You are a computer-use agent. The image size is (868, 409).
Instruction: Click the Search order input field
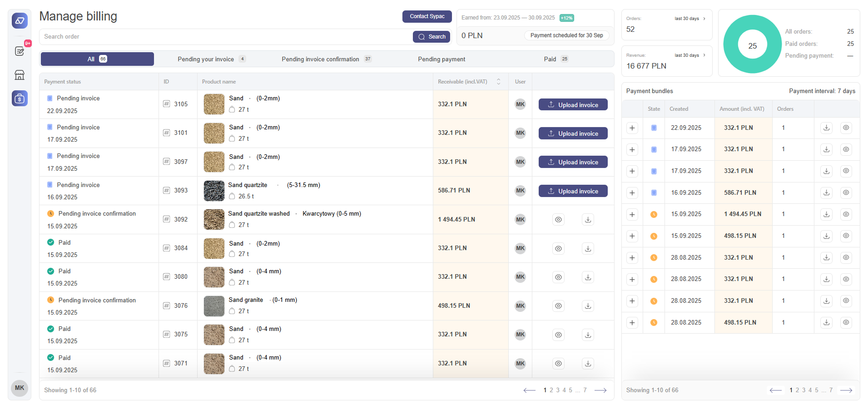[226, 37]
